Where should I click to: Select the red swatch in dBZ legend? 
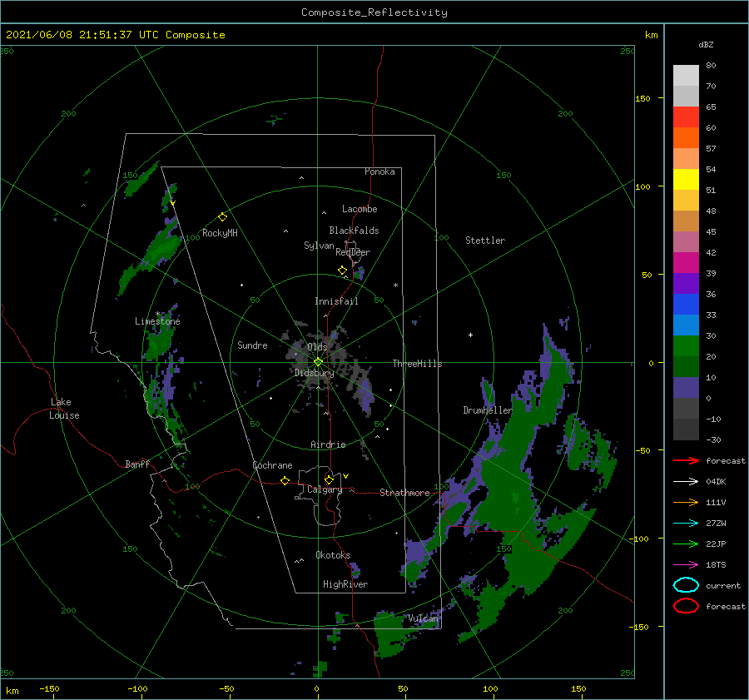[x=686, y=117]
